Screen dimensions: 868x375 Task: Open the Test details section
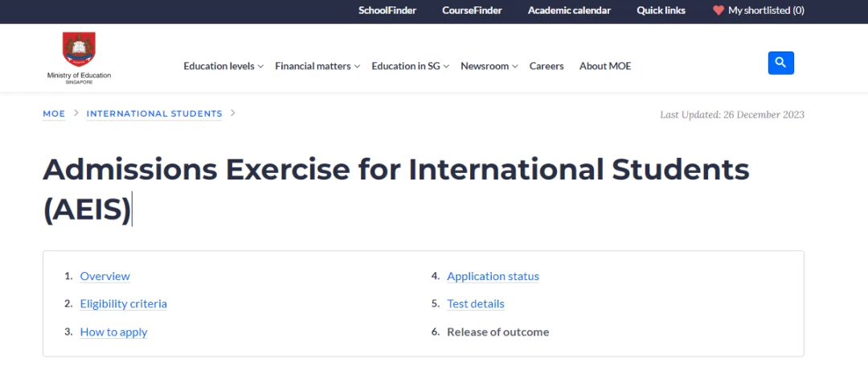click(476, 304)
